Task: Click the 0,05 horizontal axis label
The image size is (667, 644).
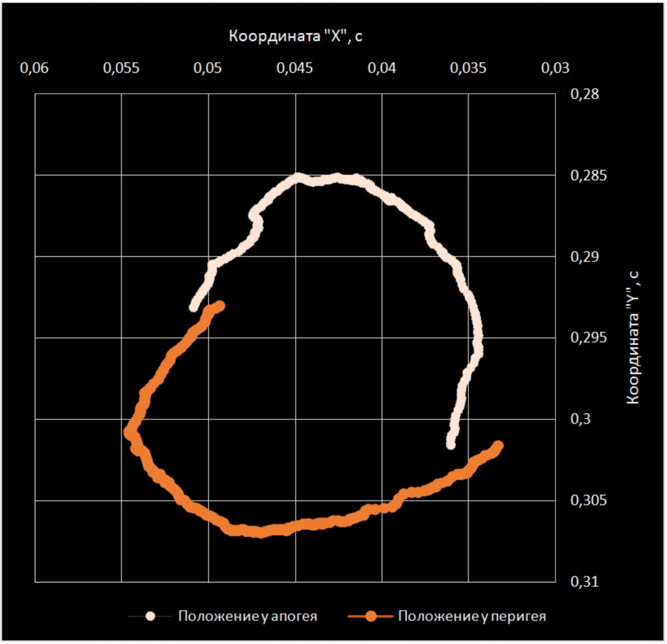Action: pos(208,69)
